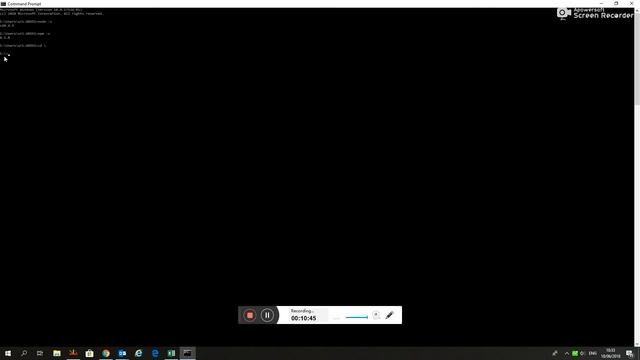The width and height of the screenshot is (640, 360).
Task: Open the red app after File Explorer
Action: click(73, 353)
